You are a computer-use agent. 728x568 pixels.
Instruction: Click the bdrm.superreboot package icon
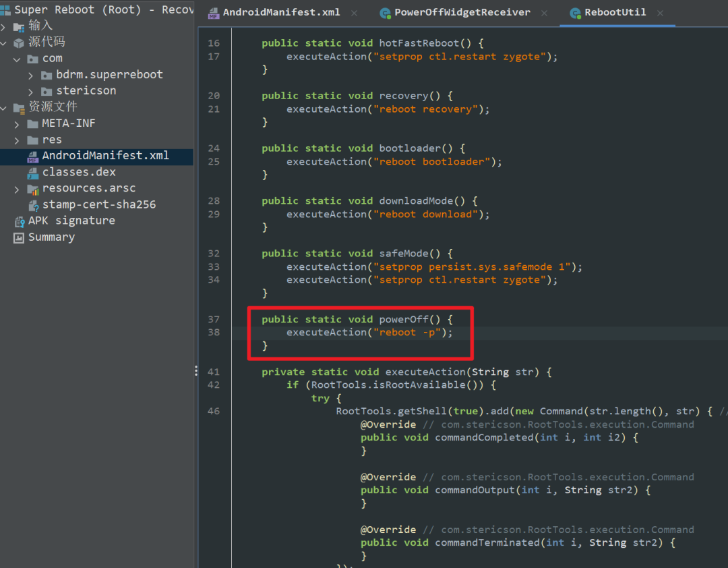coord(47,76)
